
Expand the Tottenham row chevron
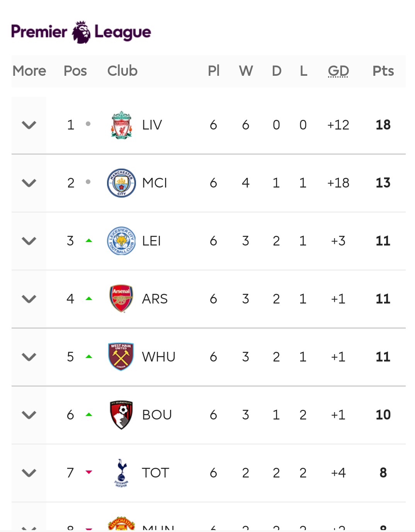pos(29,473)
